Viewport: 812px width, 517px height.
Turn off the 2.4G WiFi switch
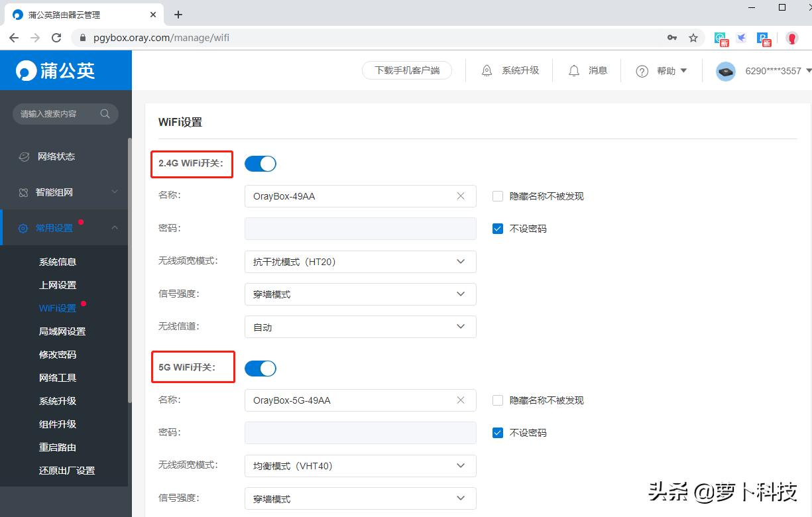(260, 164)
